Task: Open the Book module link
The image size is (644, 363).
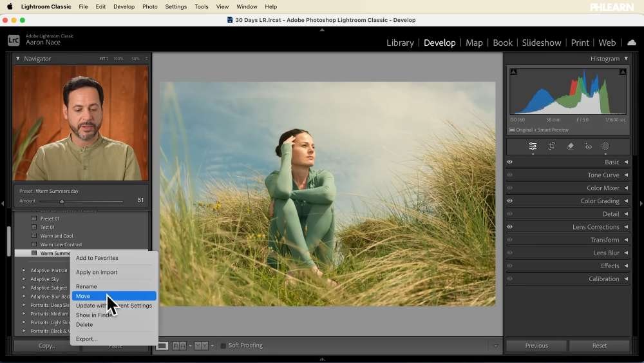Action: click(x=503, y=43)
